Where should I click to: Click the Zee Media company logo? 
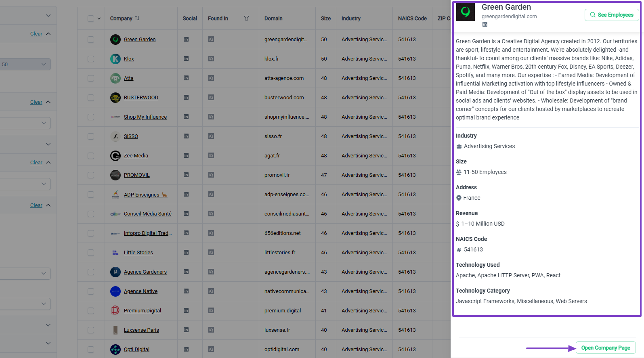(115, 156)
